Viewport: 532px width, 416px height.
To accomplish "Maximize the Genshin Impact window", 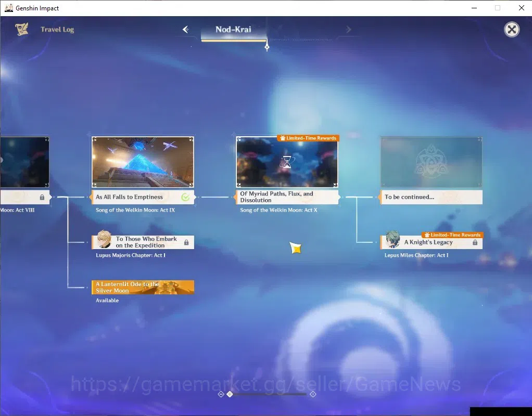I will point(498,8).
